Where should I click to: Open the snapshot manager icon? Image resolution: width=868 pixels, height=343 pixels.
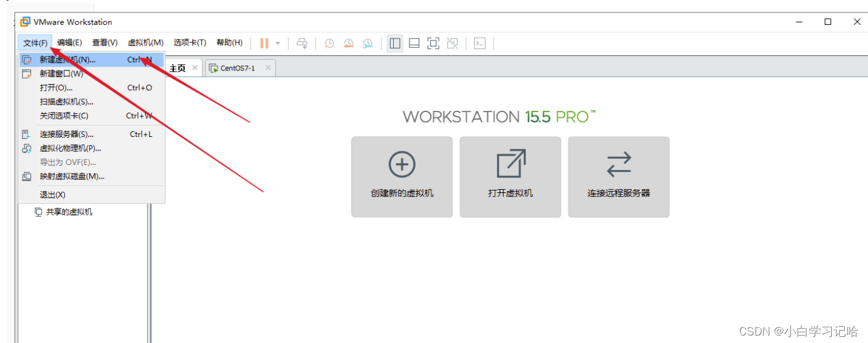click(368, 43)
